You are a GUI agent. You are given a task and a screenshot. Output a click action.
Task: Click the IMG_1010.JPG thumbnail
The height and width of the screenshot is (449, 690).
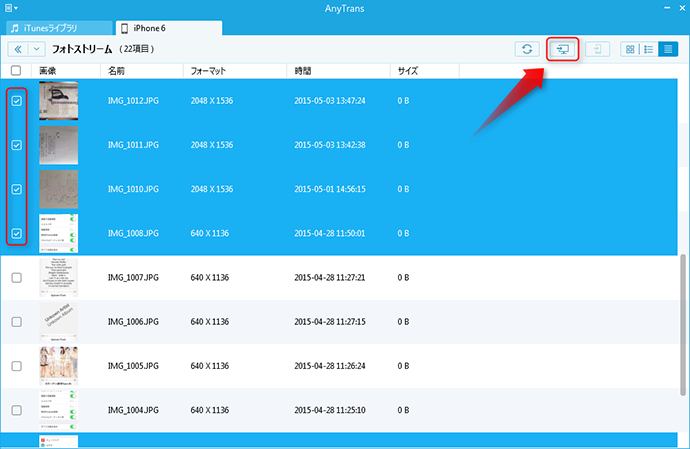pos(59,189)
